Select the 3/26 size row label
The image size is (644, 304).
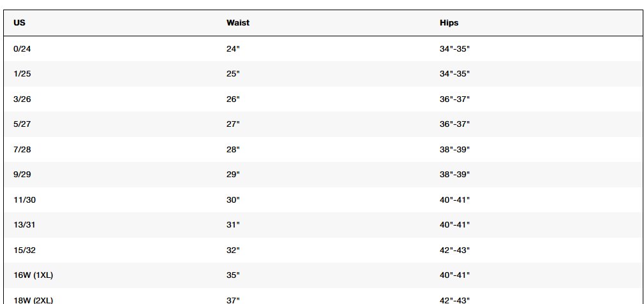pos(22,99)
